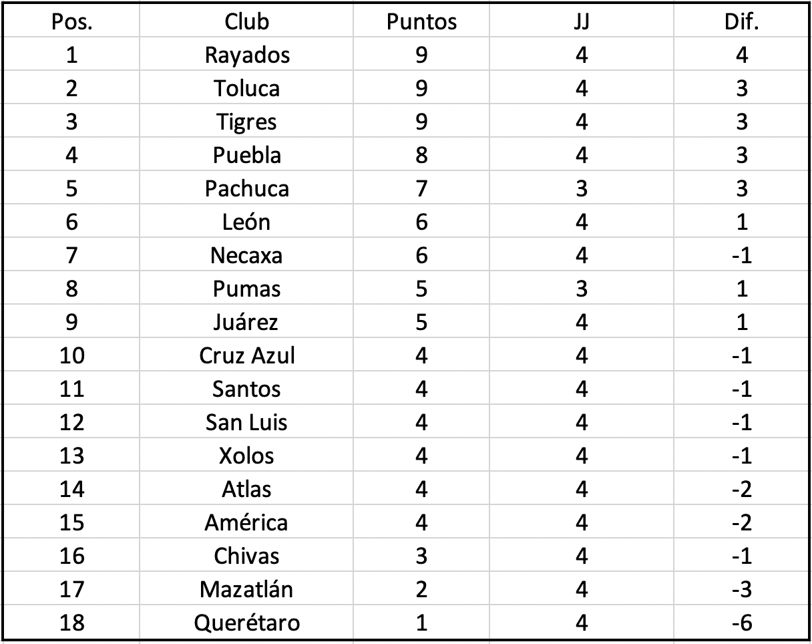The height and width of the screenshot is (644, 812).
Task: Click the Dif. column header
Action: tap(741, 21)
